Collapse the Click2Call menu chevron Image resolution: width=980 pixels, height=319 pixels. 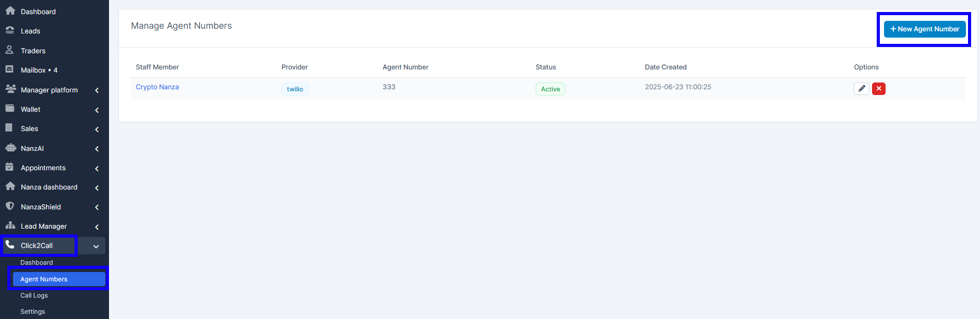pyautogui.click(x=96, y=246)
